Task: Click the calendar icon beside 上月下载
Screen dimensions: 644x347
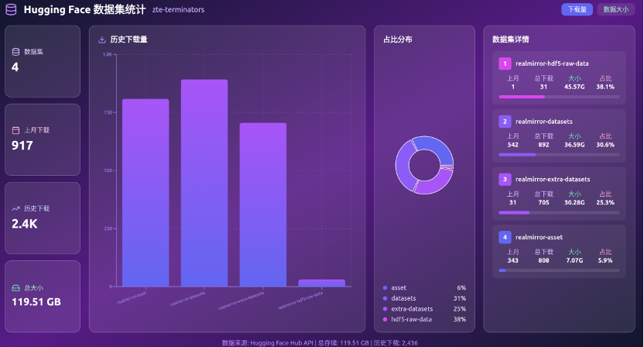Action: (16, 130)
